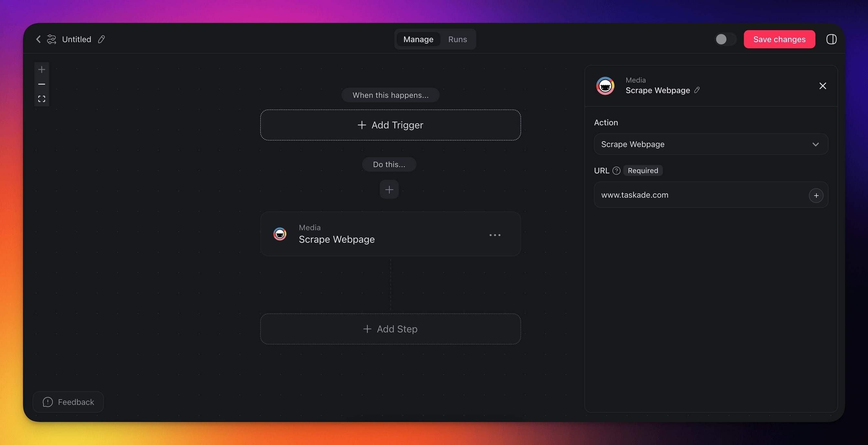Click Save changes button

coord(779,39)
